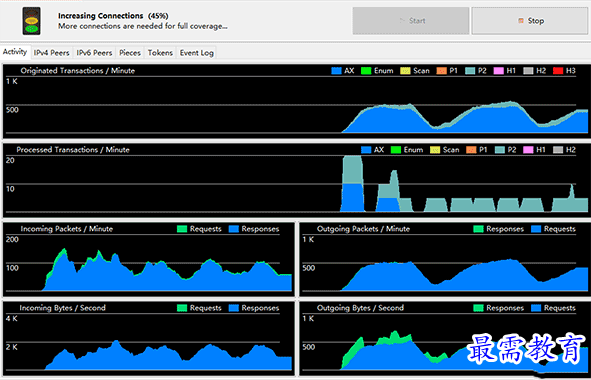Click Requests green swatch in Incoming Packets legend
Image resolution: width=591 pixels, height=380 pixels.
(x=182, y=229)
